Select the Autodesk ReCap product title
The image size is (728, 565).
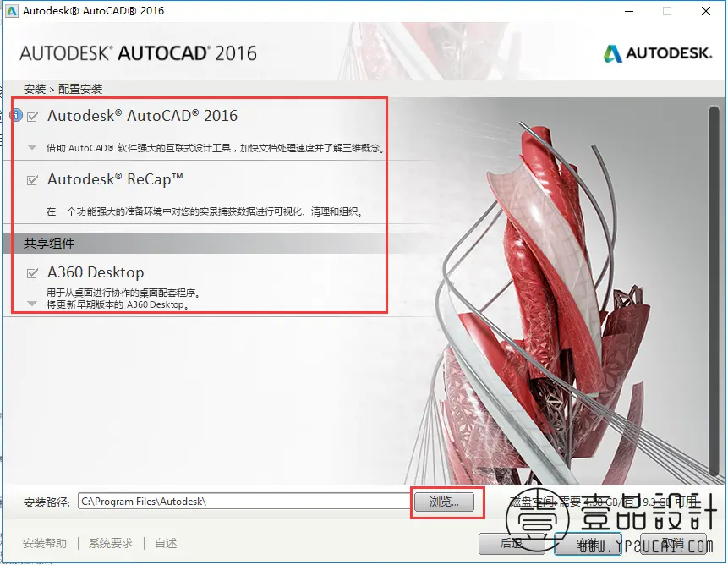(x=116, y=179)
